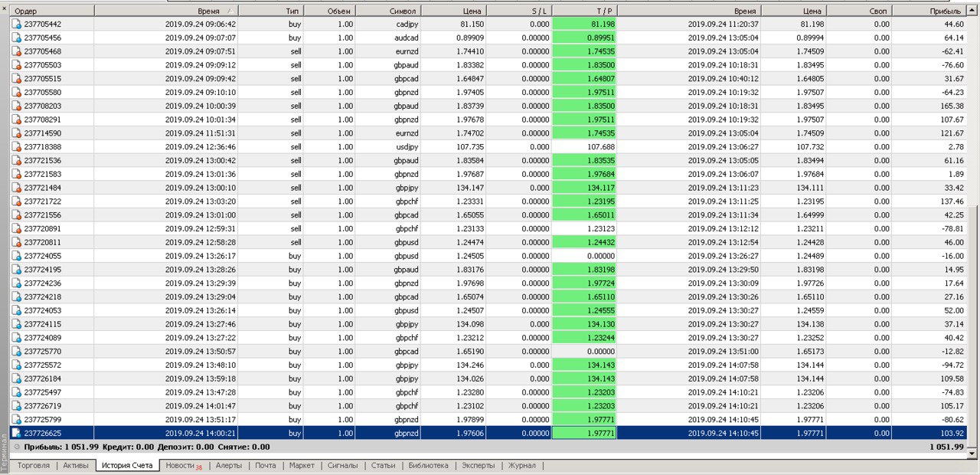The height and width of the screenshot is (475, 980).
Task: Open the Сигналы tab
Action: click(x=343, y=465)
